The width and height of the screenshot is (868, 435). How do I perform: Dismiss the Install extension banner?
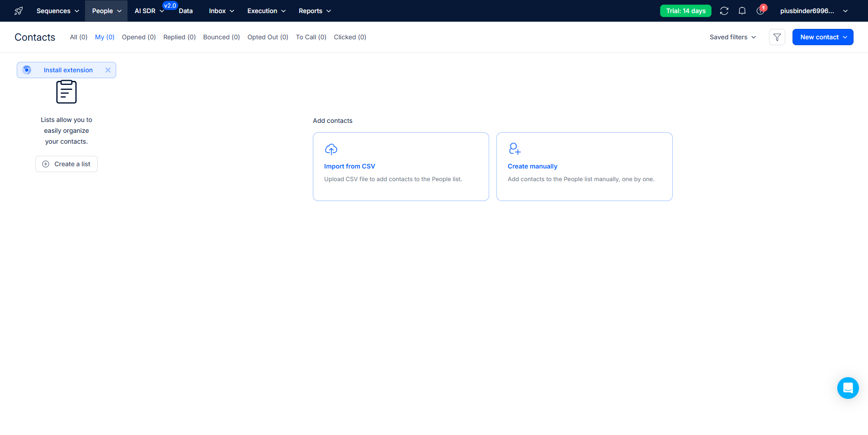[x=108, y=70]
